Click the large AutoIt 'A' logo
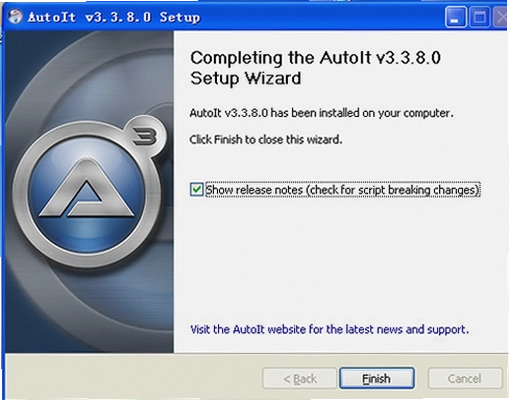 click(x=87, y=194)
